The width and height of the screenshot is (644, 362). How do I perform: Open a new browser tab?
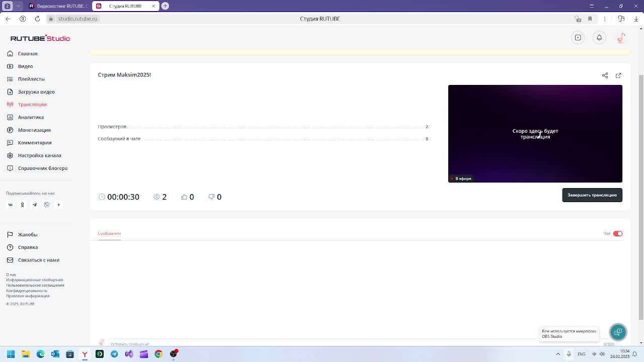tap(165, 6)
